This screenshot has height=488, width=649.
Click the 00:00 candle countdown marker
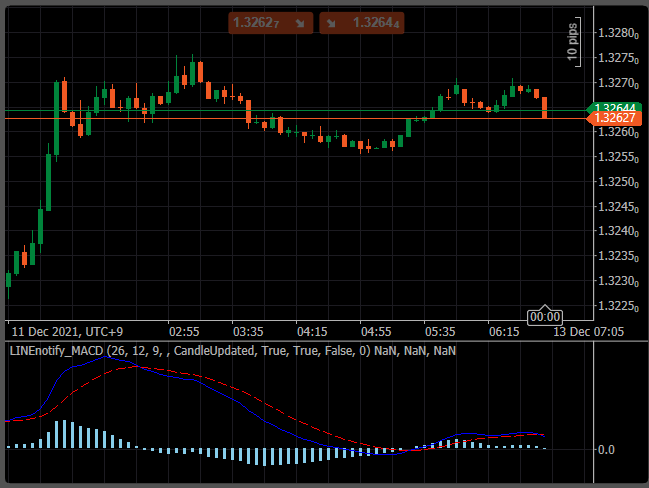tap(545, 317)
